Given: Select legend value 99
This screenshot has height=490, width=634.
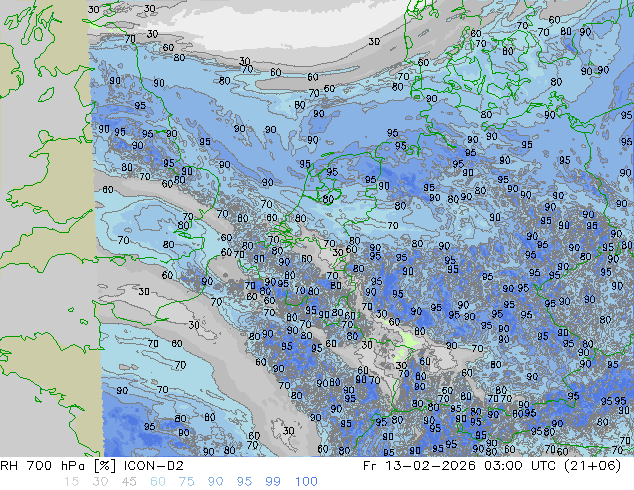Looking at the screenshot, I should (x=273, y=482).
